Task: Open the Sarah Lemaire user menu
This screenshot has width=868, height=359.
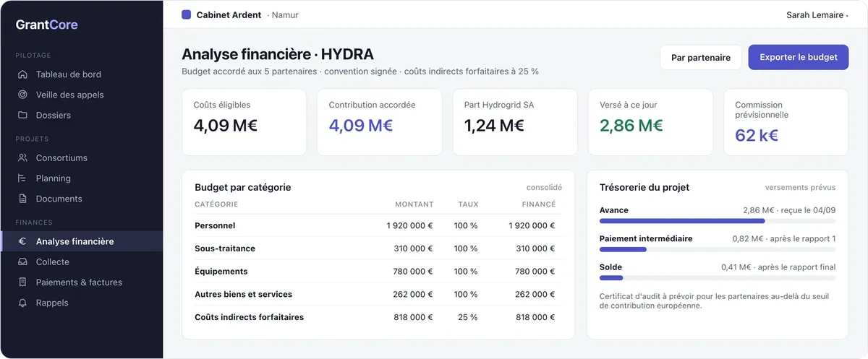Action: pos(817,14)
